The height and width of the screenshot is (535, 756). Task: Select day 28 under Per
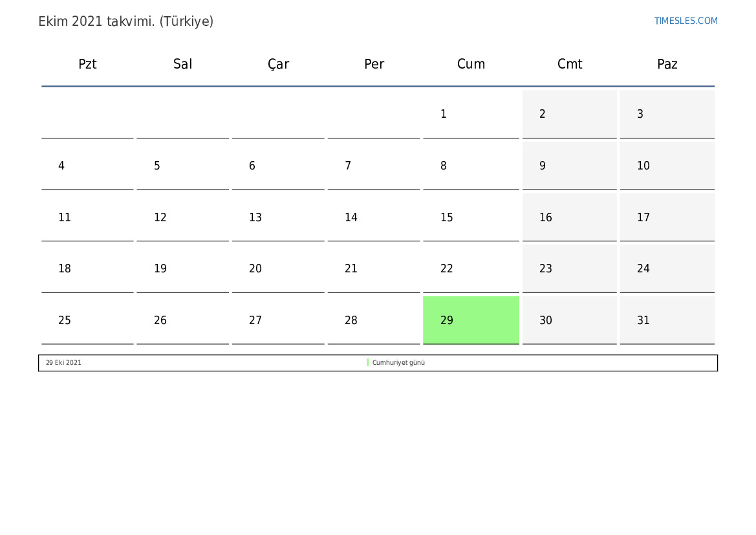373,320
